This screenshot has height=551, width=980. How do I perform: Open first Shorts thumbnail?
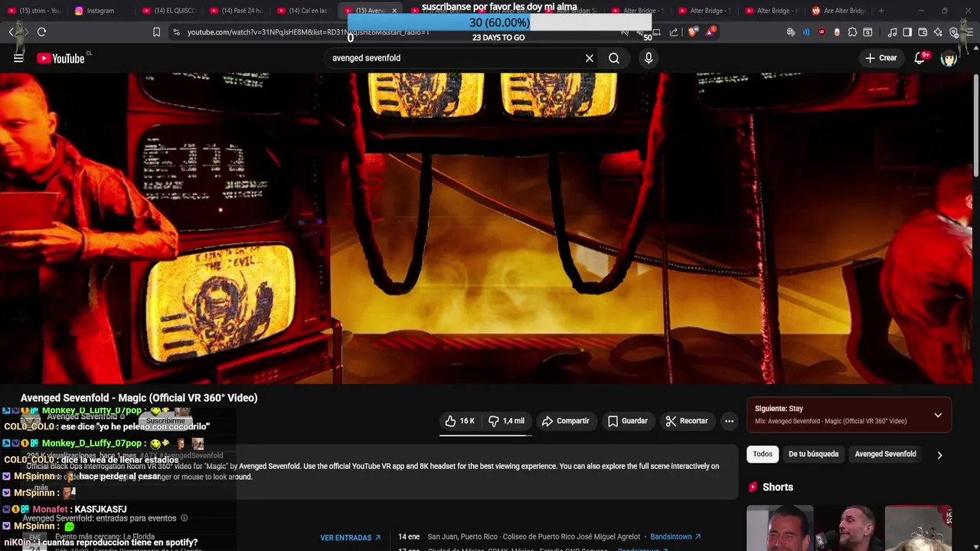coord(779,528)
